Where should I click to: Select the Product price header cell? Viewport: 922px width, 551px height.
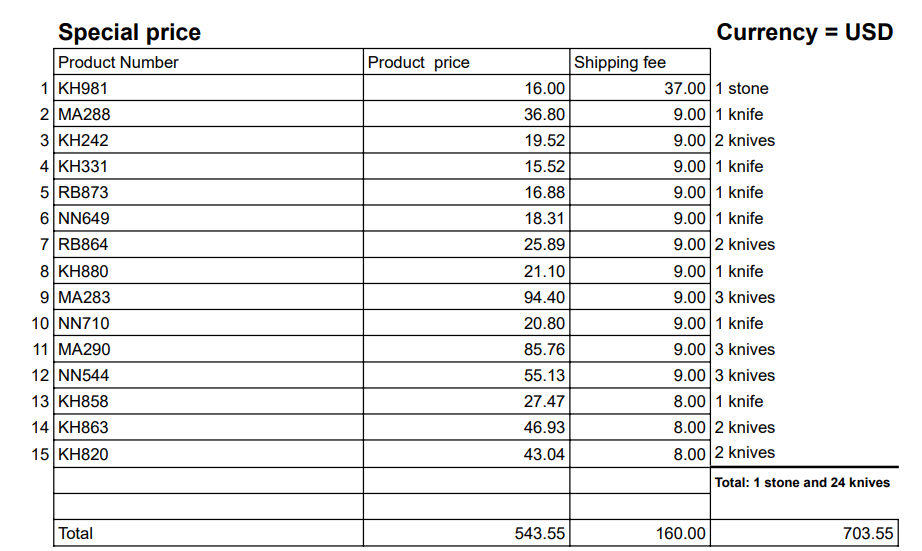pos(466,62)
